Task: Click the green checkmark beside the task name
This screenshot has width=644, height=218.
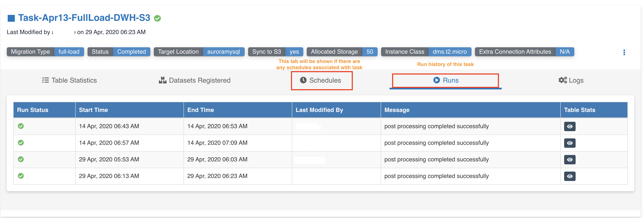Action: [x=158, y=18]
